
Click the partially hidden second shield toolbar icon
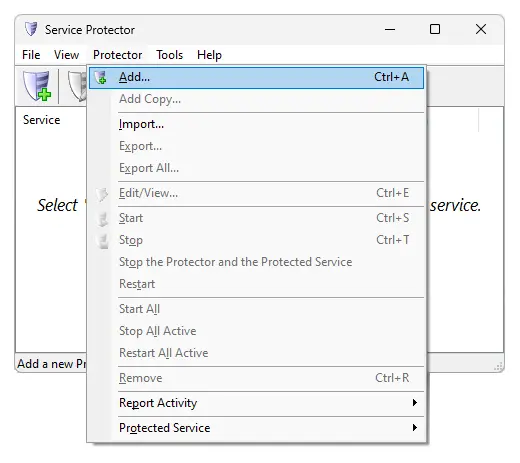pos(77,86)
